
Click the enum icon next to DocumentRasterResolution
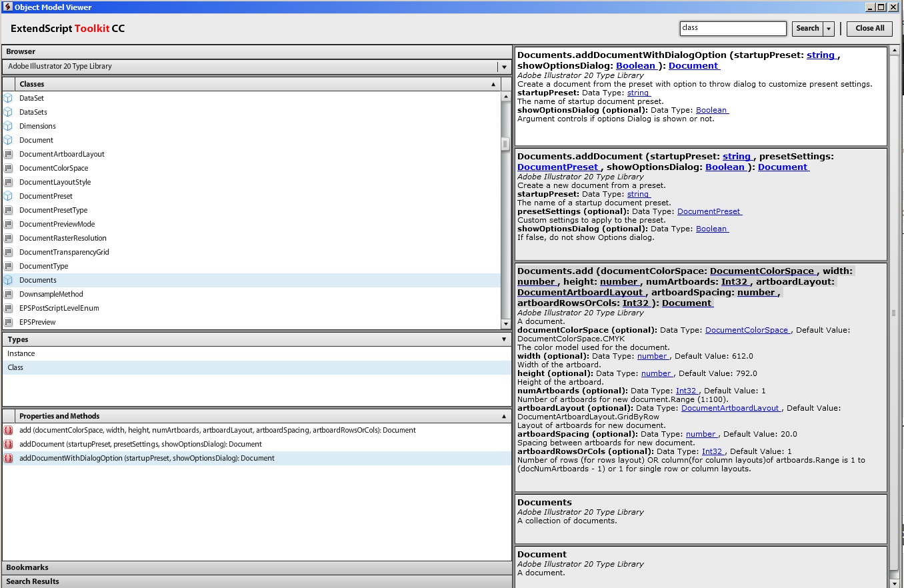pos(8,238)
